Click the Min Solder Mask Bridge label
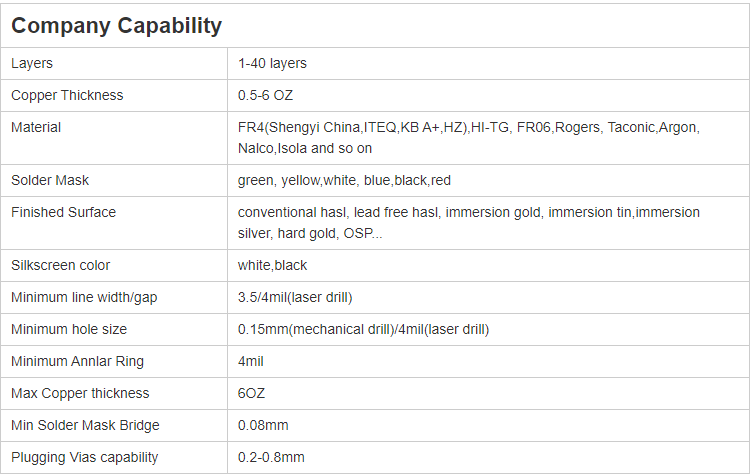751x474 pixels. 85,425
